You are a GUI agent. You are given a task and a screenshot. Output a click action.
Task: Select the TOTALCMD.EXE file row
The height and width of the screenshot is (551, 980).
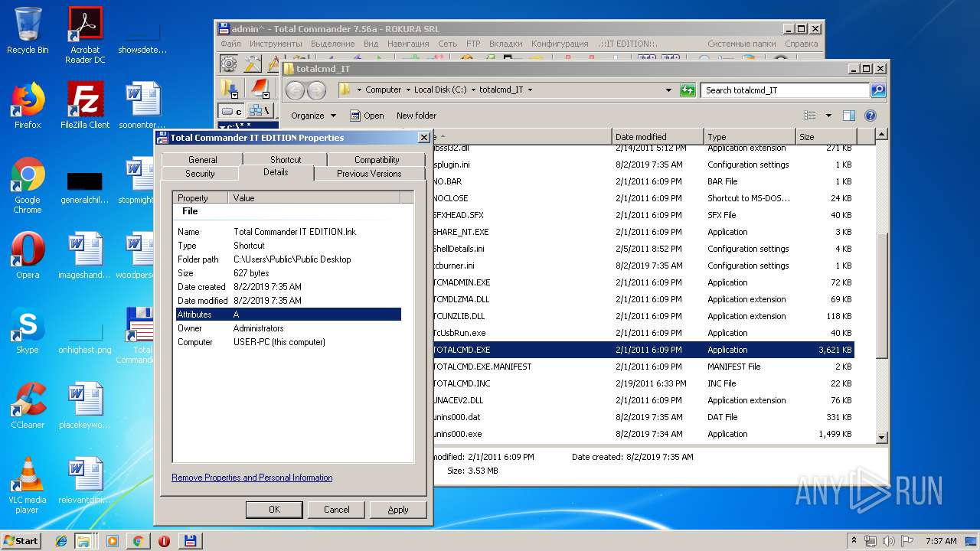click(644, 350)
